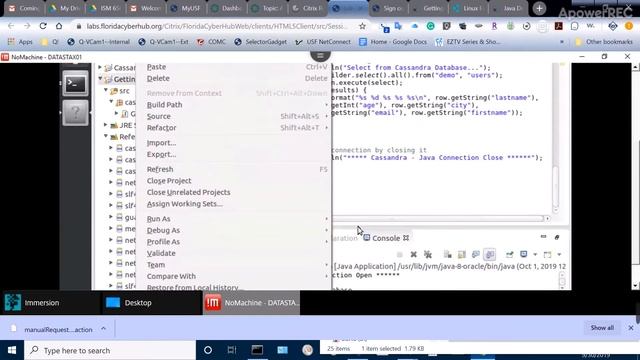This screenshot has width=640, height=360.
Task: Choose Validate from the context menu
Action: click(x=234, y=253)
